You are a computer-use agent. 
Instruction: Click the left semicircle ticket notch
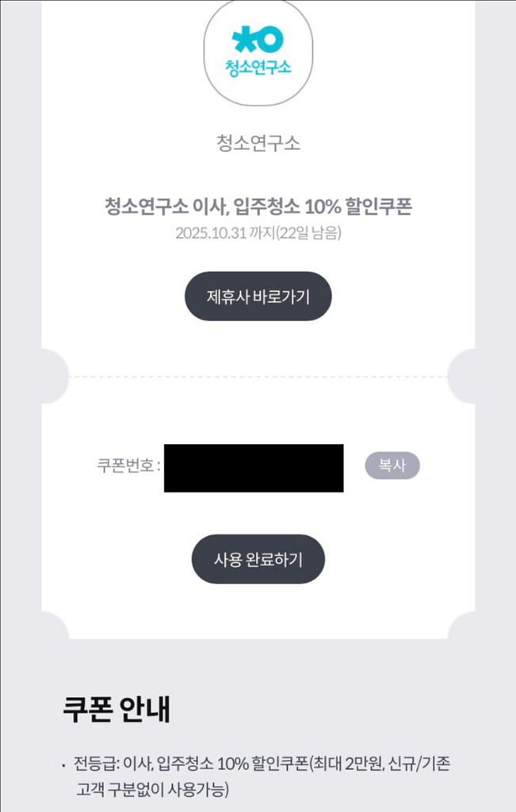click(55, 376)
